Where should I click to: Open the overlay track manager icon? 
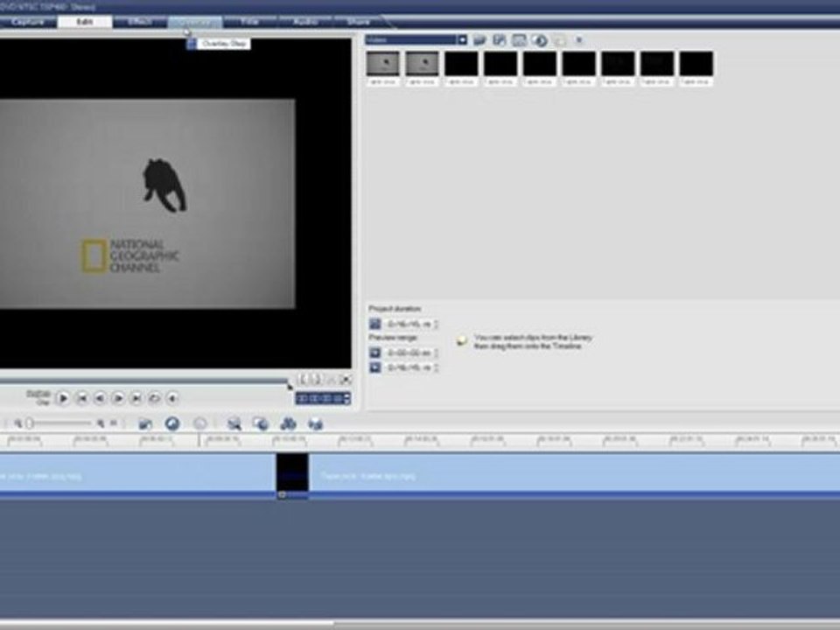pos(288,424)
